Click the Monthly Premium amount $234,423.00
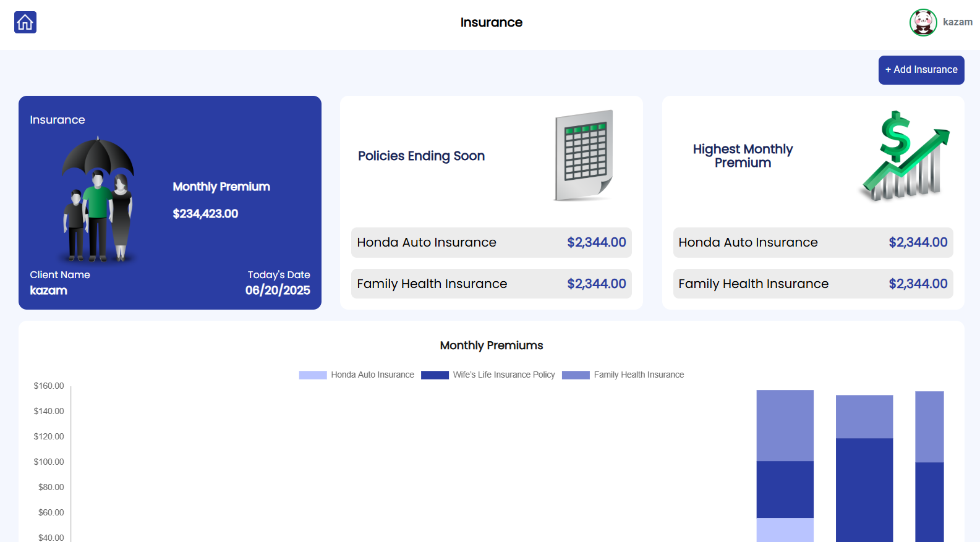The height and width of the screenshot is (542, 980). [x=205, y=214]
